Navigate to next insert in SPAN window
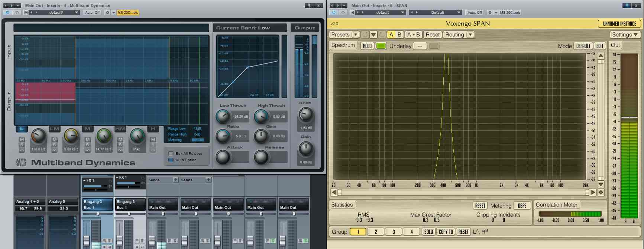The width and height of the screenshot is (644, 249). 338,6
